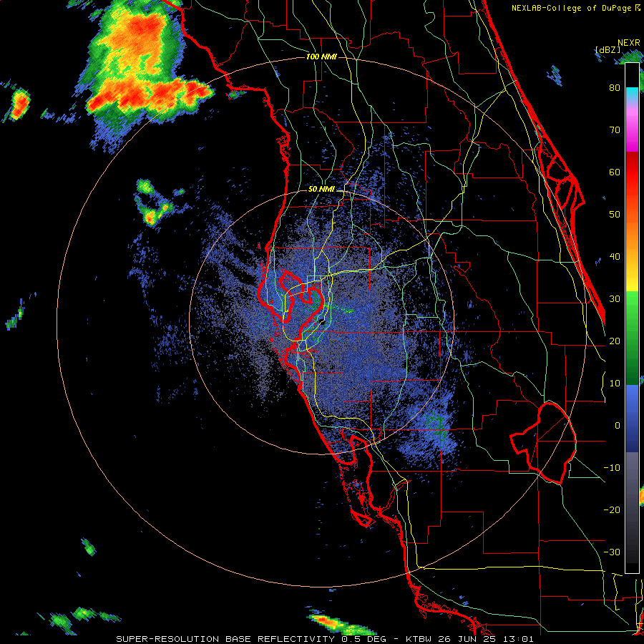
Task: Select the 70 value on the dBZ scale
Action: [615, 130]
